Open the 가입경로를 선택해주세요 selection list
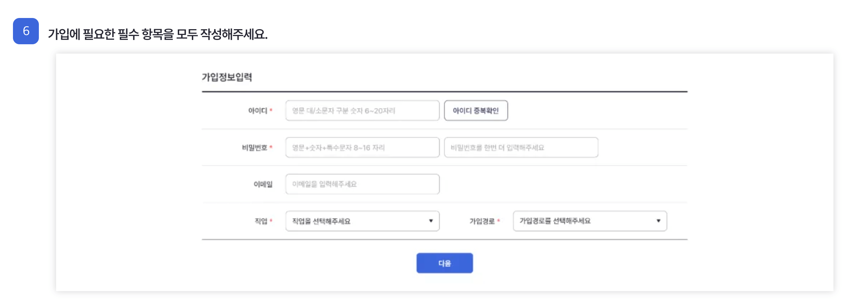Screen dimensions: 868x308 [590, 221]
